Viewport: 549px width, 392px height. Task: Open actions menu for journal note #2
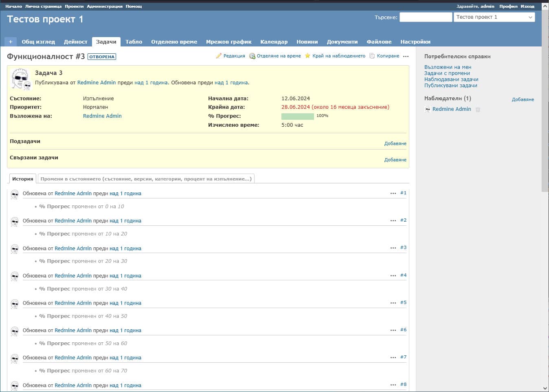click(393, 220)
